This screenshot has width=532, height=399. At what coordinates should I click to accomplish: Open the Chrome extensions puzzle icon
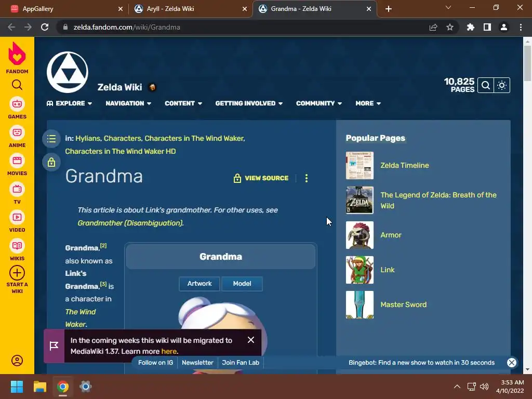[x=470, y=27]
